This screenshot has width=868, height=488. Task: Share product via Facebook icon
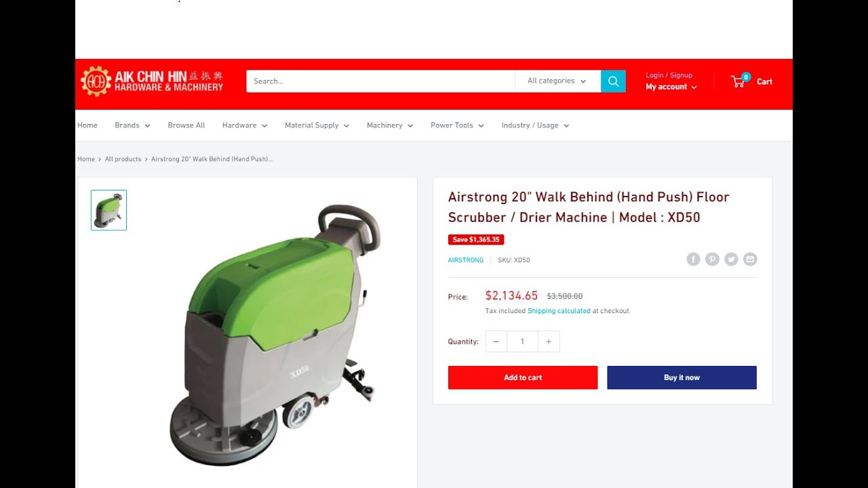[693, 259]
